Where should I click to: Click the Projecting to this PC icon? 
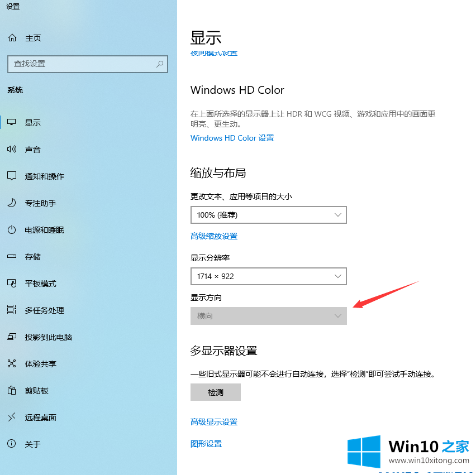pyautogui.click(x=12, y=337)
